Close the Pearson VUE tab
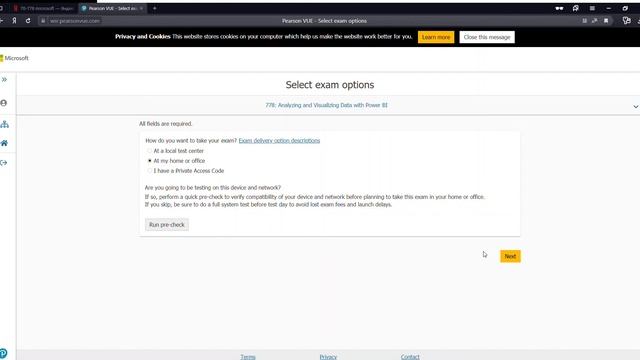The width and height of the screenshot is (640, 360). (x=141, y=8)
